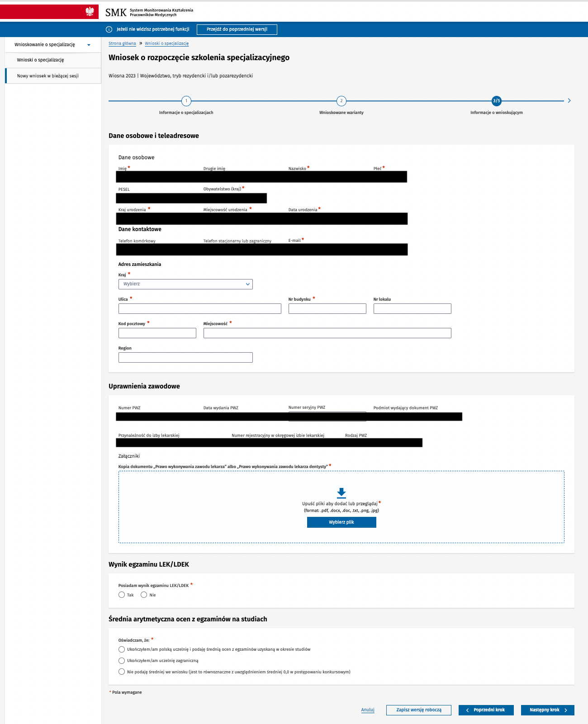Click the Pola wymagane note
Screen dimensions: 588x724
pos(126,692)
